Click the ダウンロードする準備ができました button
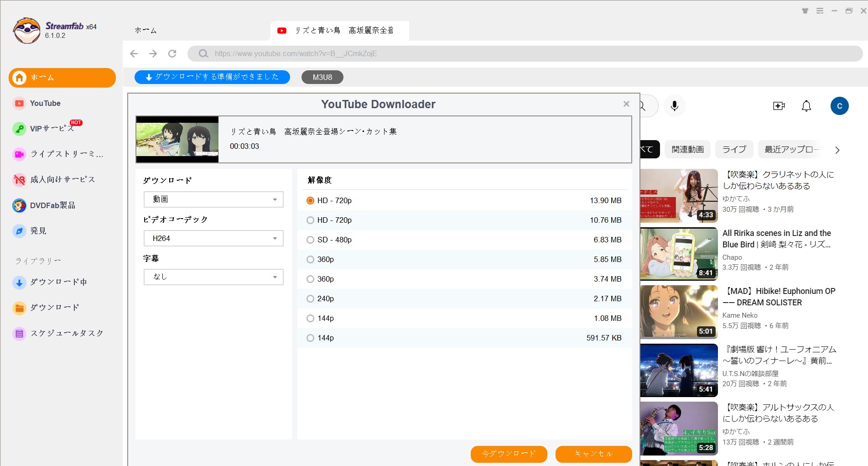868x466 pixels. tap(212, 77)
